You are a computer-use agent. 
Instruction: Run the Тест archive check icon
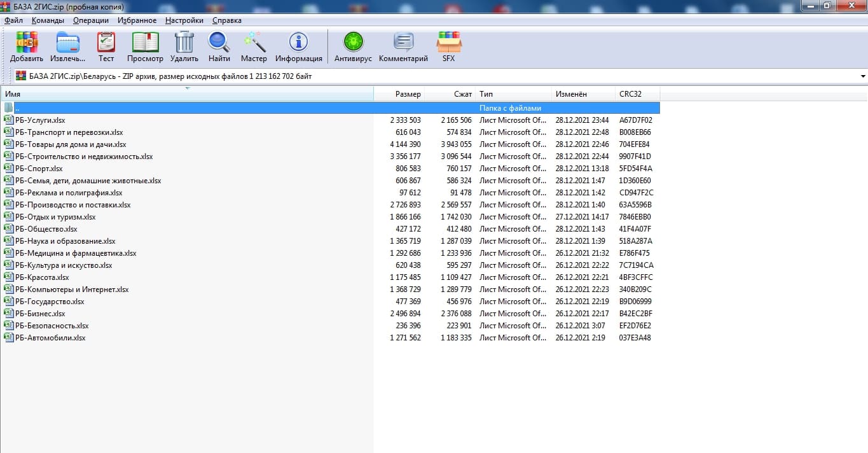(106, 43)
